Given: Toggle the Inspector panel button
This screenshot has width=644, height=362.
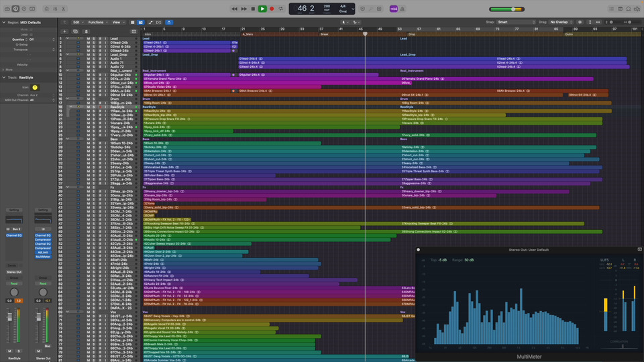Looking at the screenshot, I should coord(15,9).
